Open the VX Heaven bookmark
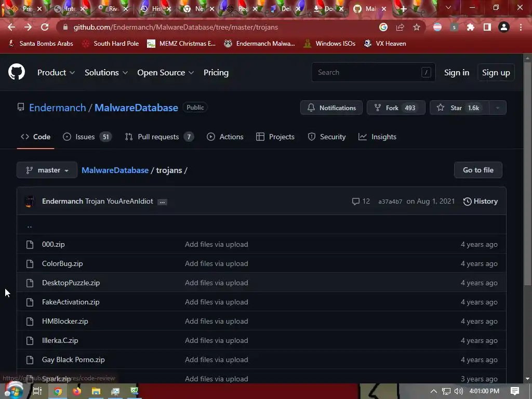 (385, 44)
